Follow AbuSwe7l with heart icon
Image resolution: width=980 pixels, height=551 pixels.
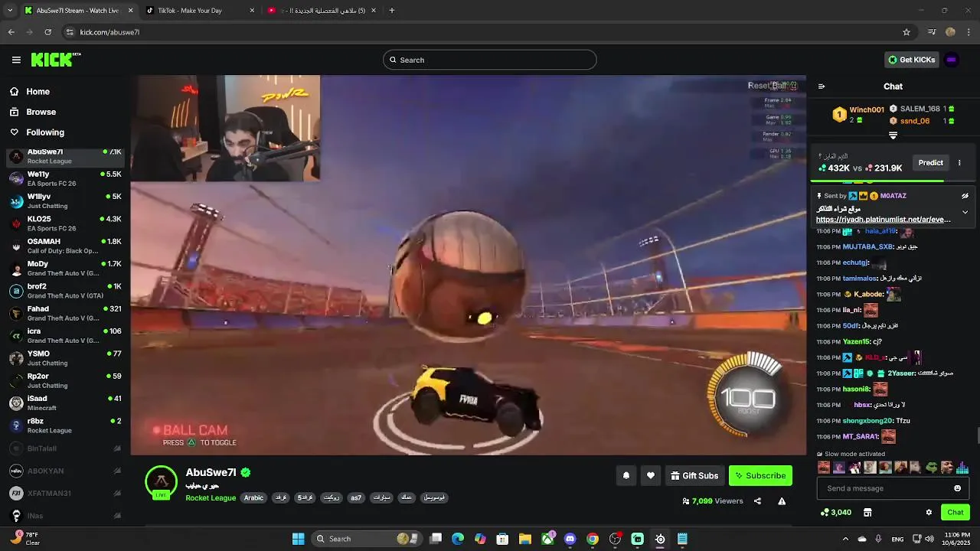coord(651,475)
